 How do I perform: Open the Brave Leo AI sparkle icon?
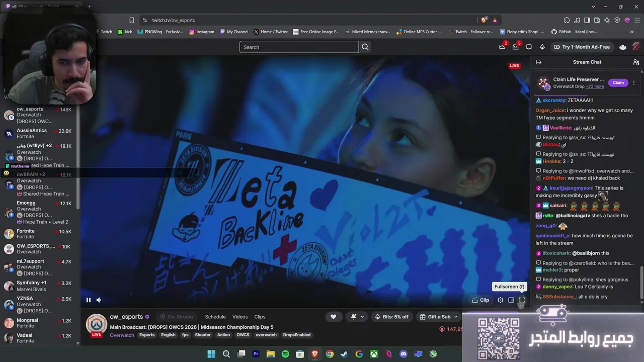pos(607,20)
